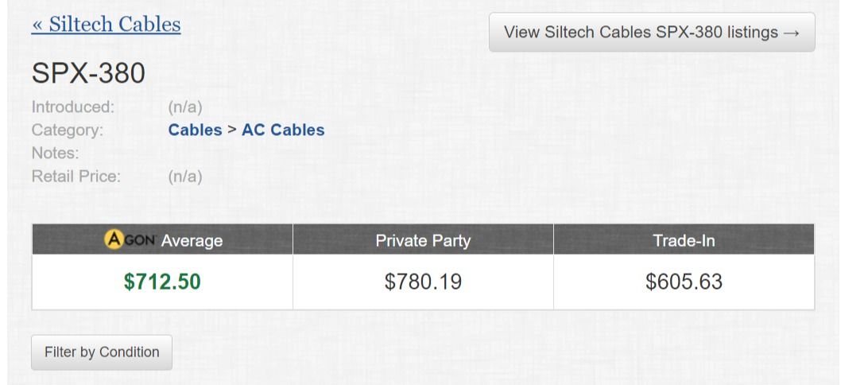Click the yellow AGON logo icon
This screenshot has width=868, height=385.
(x=115, y=240)
